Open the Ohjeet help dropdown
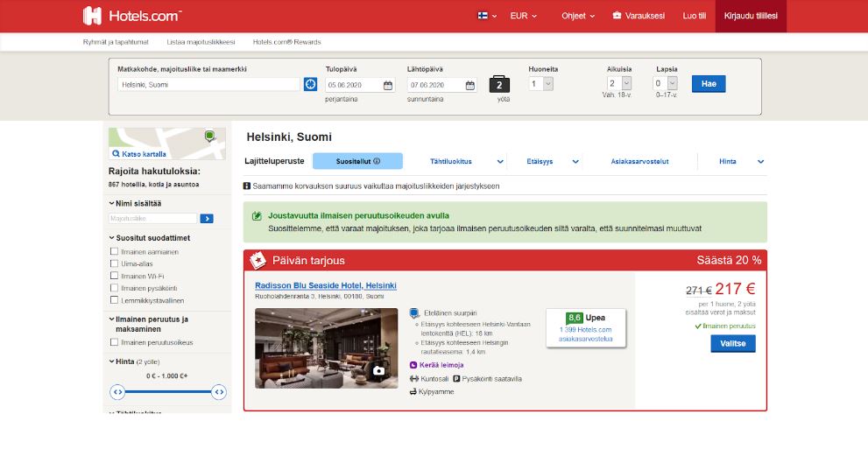868x449 pixels. coord(578,16)
